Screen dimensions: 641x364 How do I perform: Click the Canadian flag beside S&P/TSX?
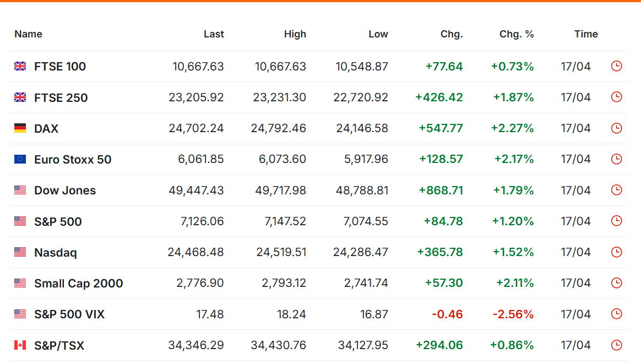pos(20,345)
